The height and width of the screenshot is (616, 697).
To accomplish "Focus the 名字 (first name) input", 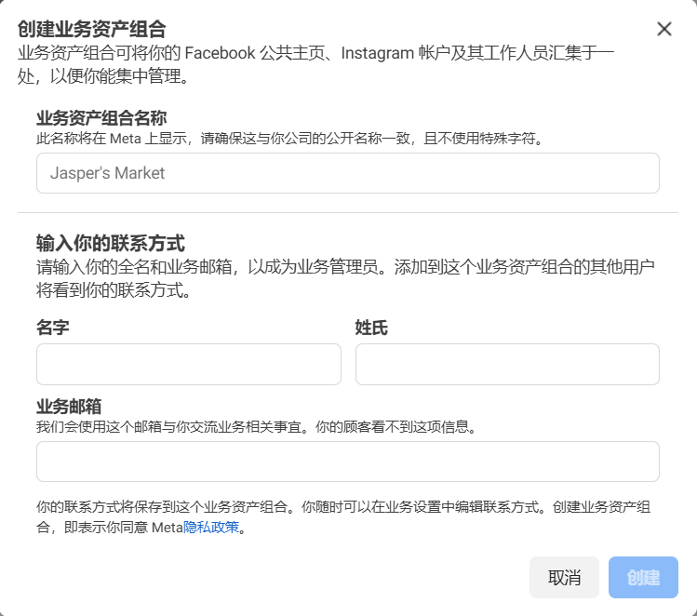I will pos(188,364).
